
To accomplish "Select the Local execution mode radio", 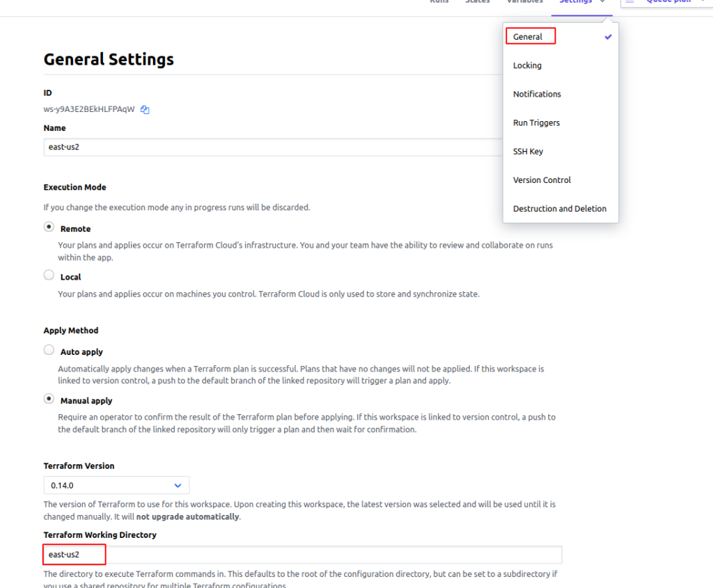I will pos(49,275).
